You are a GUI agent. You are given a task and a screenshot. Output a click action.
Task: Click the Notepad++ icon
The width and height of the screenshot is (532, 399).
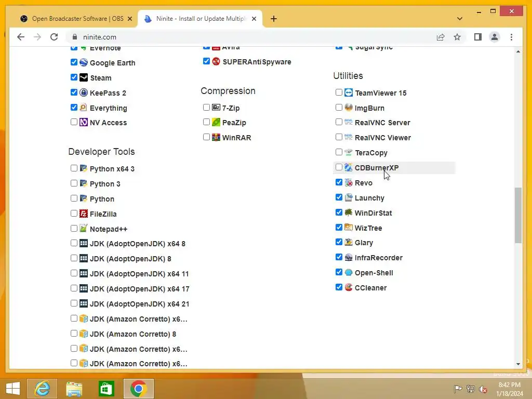84,229
